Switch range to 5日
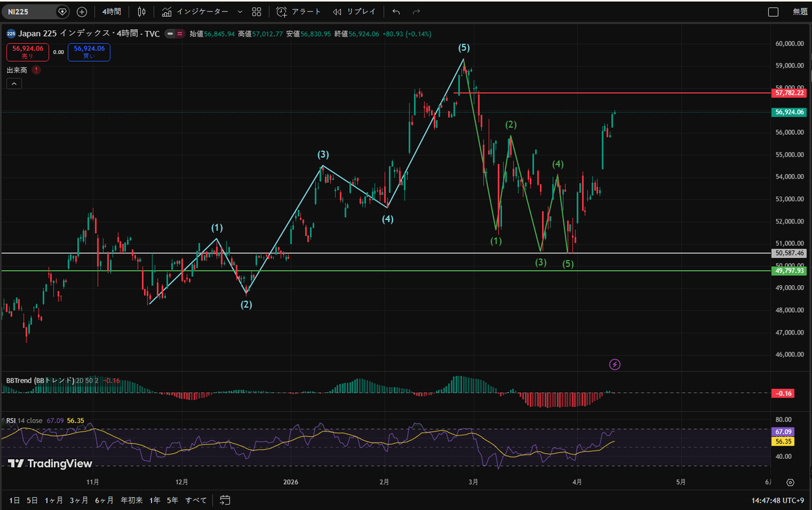Image resolution: width=812 pixels, height=510 pixels. (32, 501)
